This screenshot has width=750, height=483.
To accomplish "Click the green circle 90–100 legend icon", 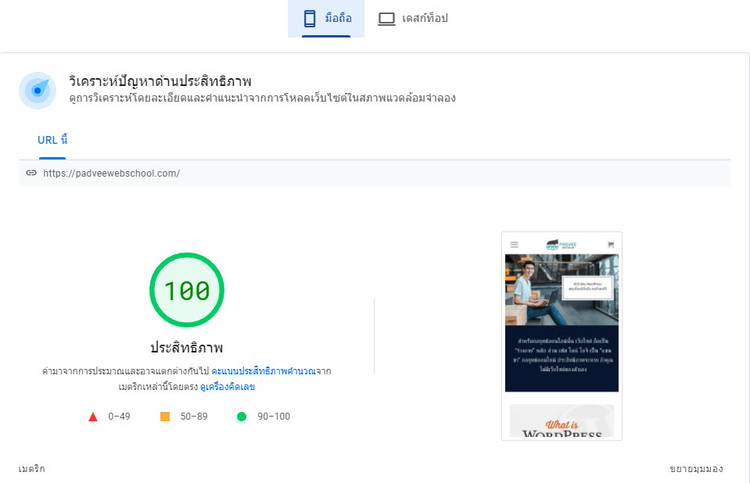I will [x=242, y=416].
